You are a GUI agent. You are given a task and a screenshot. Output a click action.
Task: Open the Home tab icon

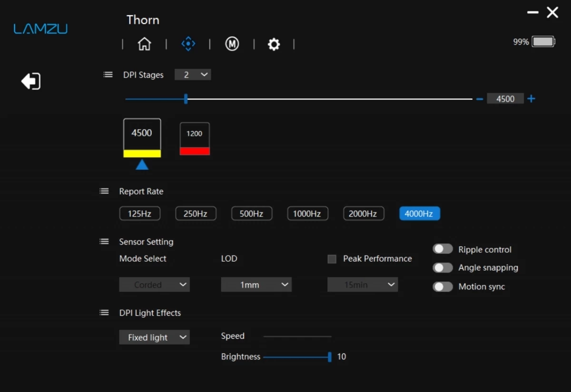(144, 44)
